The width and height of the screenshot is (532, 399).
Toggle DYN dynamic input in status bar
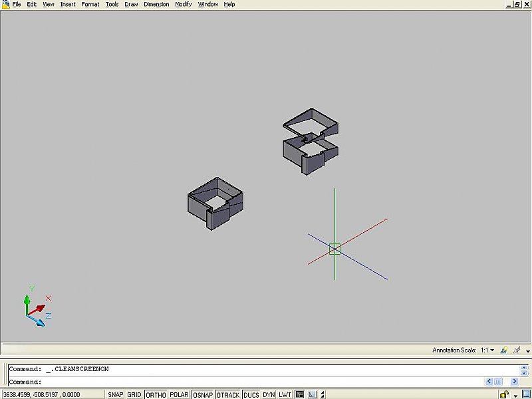point(269,394)
